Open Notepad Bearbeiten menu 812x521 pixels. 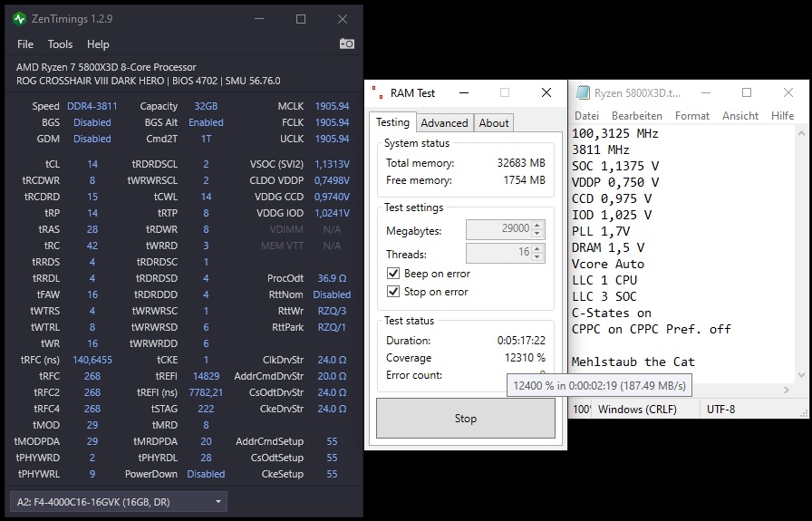pyautogui.click(x=637, y=115)
